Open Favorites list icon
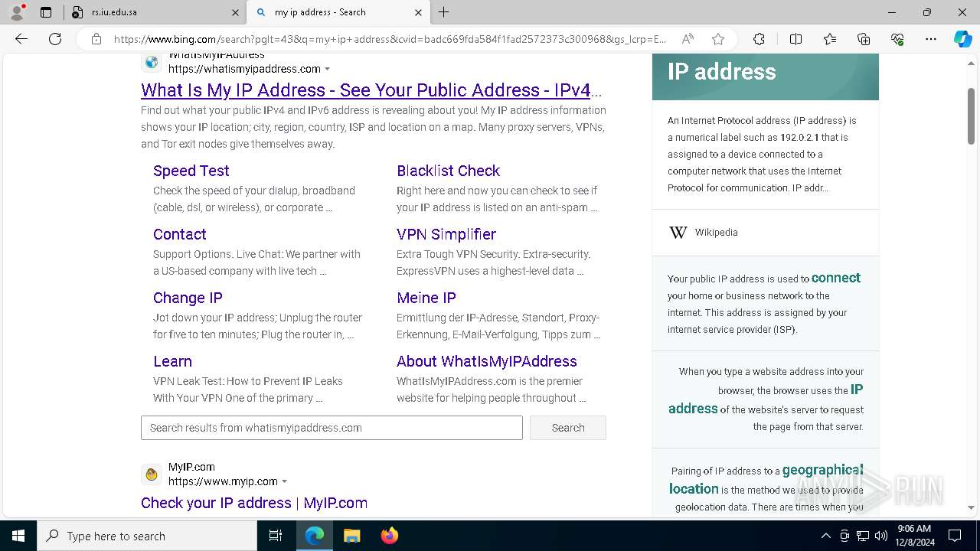This screenshot has height=551, width=980. click(830, 39)
